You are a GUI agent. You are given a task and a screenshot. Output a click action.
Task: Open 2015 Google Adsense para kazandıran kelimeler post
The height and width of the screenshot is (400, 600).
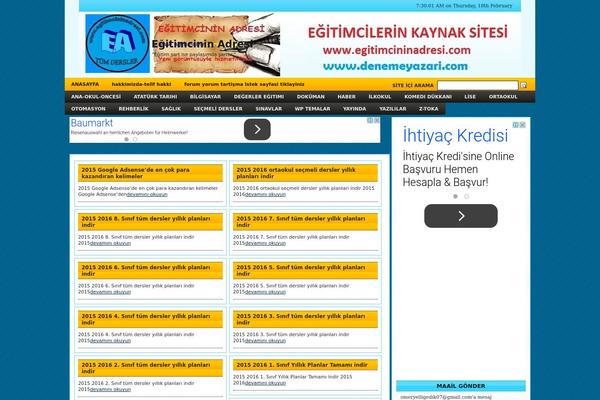click(x=135, y=173)
